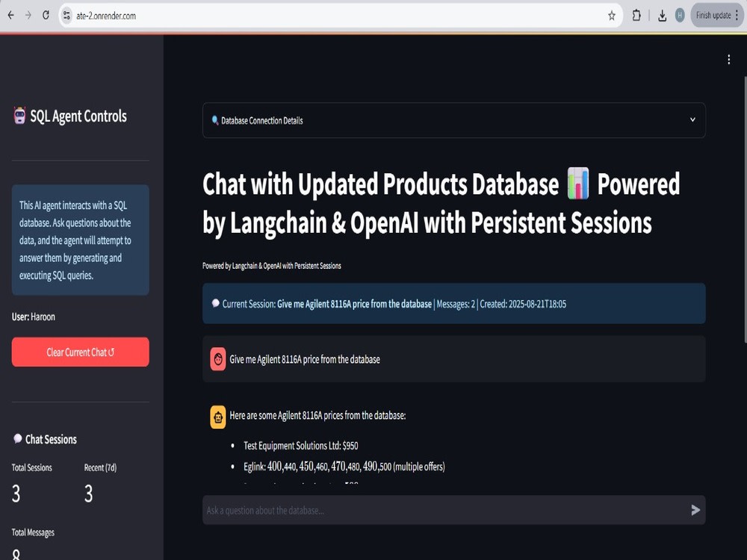747x560 pixels.
Task: Bookmark this page with the star icon
Action: tap(612, 16)
